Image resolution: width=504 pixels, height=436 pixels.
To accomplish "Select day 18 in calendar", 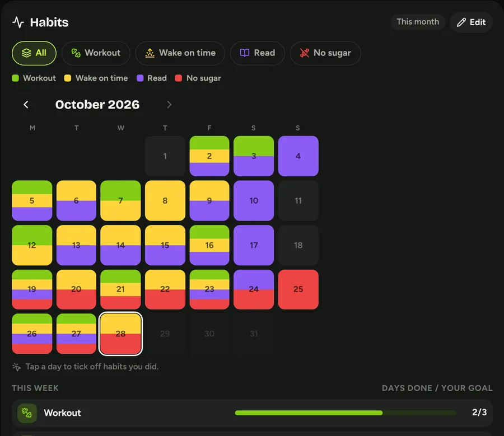I will click(298, 245).
